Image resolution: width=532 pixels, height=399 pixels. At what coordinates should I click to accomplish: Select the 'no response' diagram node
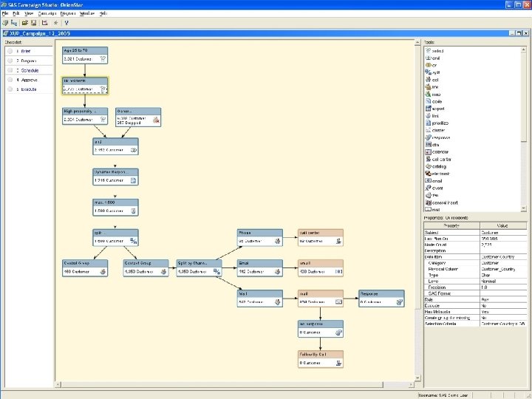tap(321, 328)
